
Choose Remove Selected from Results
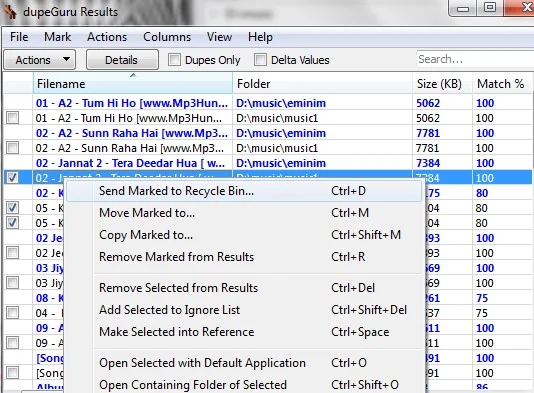pyautogui.click(x=244, y=288)
